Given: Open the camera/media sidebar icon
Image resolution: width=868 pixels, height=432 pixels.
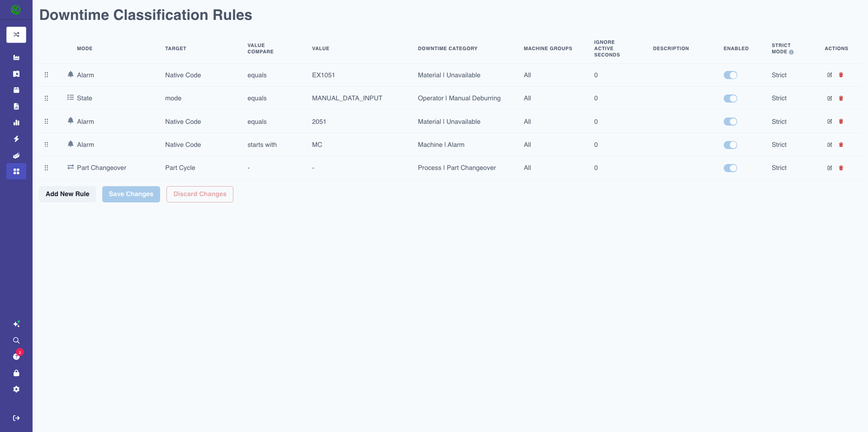Looking at the screenshot, I should 16,74.
